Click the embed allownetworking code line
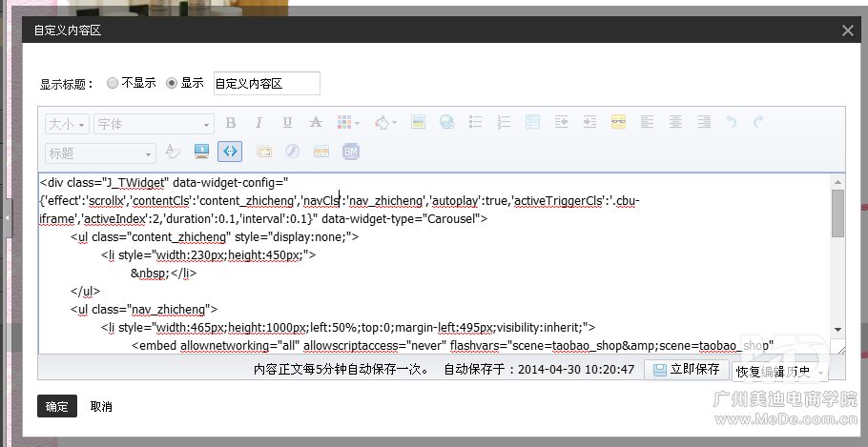This screenshot has width=868, height=447. [452, 346]
